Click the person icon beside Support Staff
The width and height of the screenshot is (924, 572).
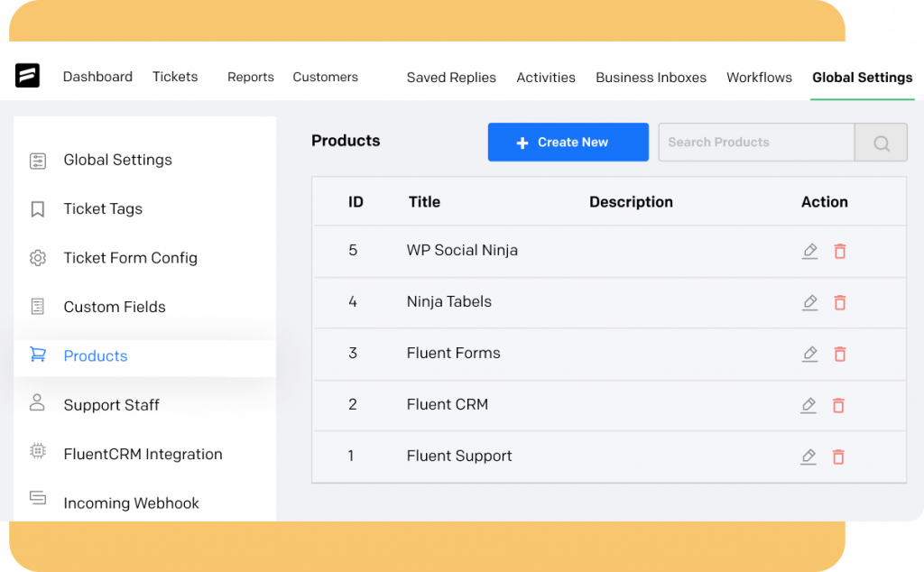pyautogui.click(x=37, y=404)
